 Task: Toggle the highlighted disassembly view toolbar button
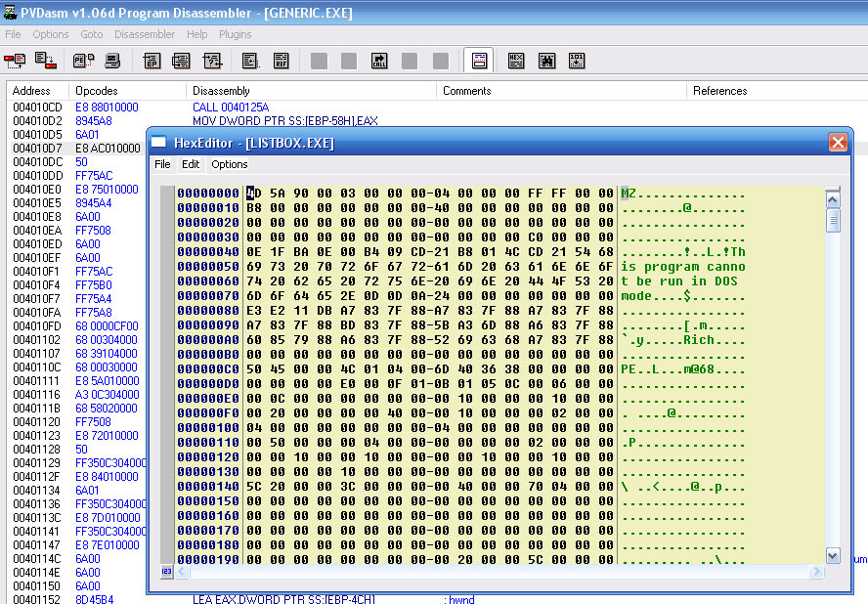pos(478,61)
